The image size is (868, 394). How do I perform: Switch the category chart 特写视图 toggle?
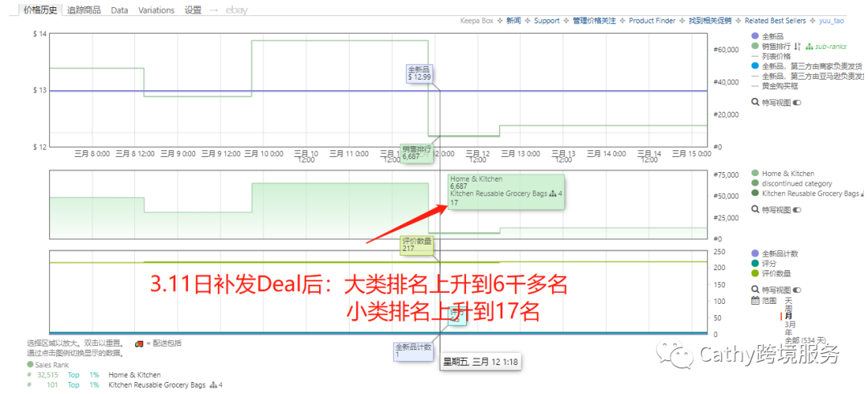pos(798,210)
